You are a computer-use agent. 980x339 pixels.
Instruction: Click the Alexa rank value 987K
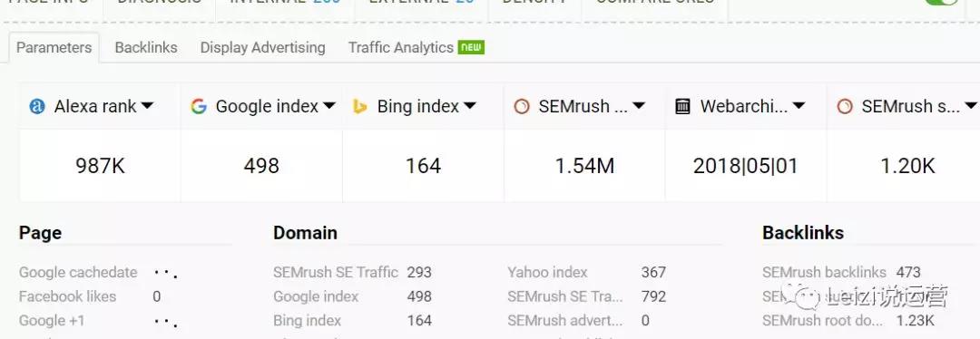pyautogui.click(x=100, y=166)
